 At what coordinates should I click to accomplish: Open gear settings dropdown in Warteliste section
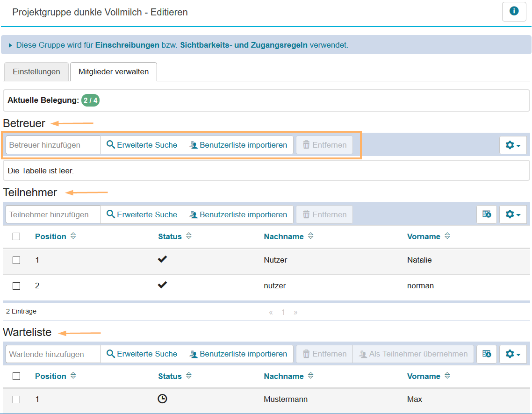pos(513,354)
